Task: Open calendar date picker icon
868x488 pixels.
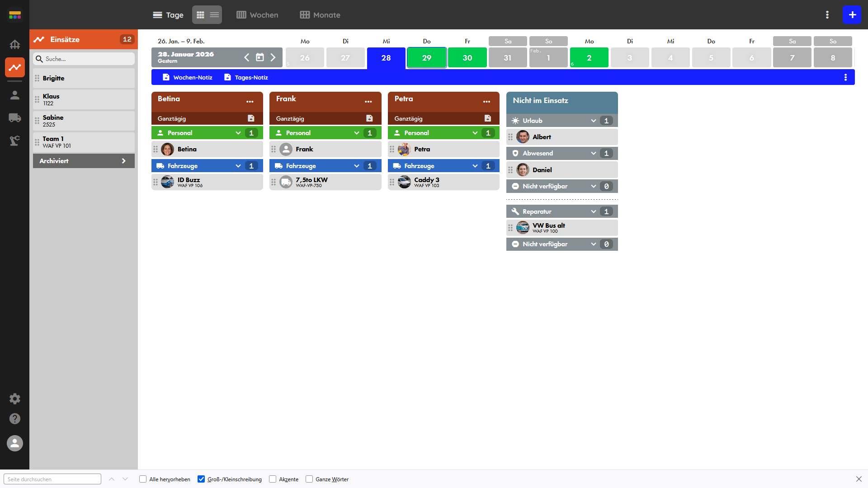Action: pos(260,57)
